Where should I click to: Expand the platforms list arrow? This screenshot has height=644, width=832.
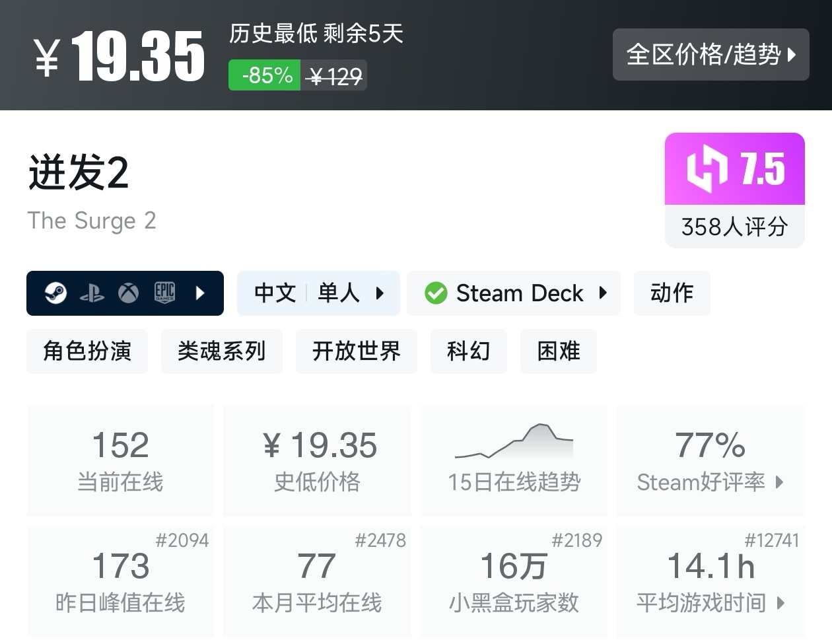point(201,293)
